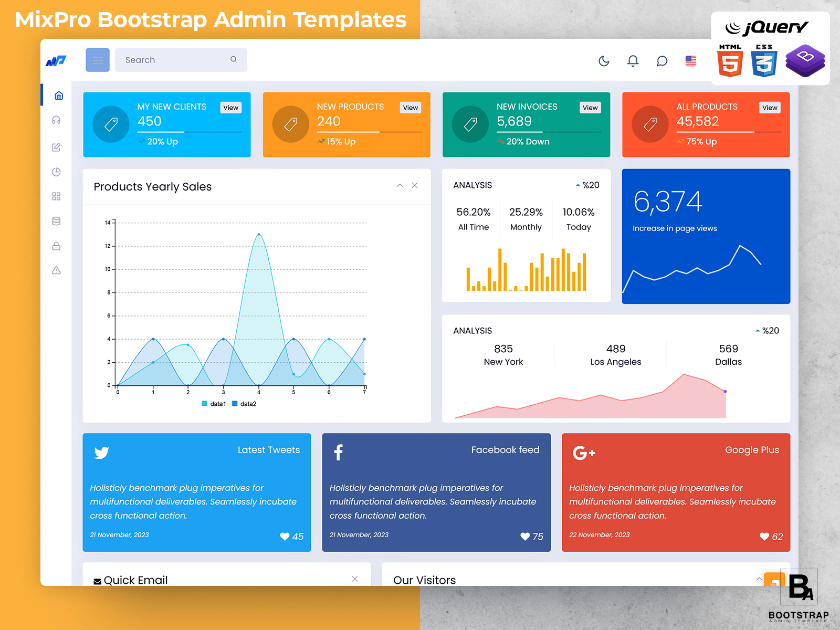Click the tag icon on New Invoices
The height and width of the screenshot is (630, 840).
(x=470, y=124)
